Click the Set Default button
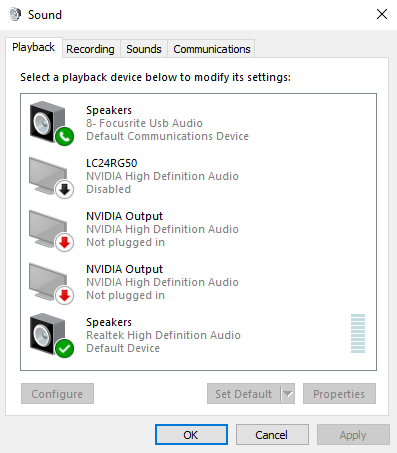The width and height of the screenshot is (397, 453). point(244,394)
